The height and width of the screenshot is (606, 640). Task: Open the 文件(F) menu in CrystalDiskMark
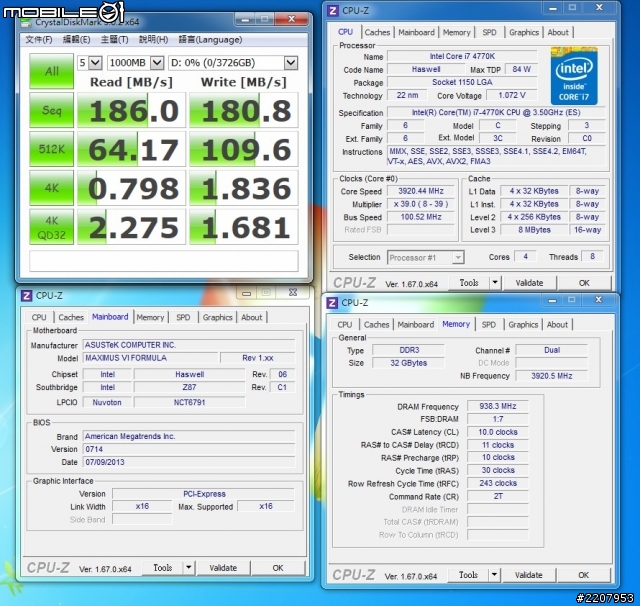39,40
